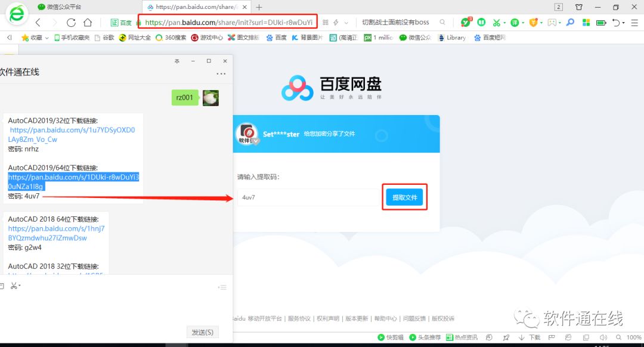
Task: Click the extraction code input field
Action: [x=308, y=197]
